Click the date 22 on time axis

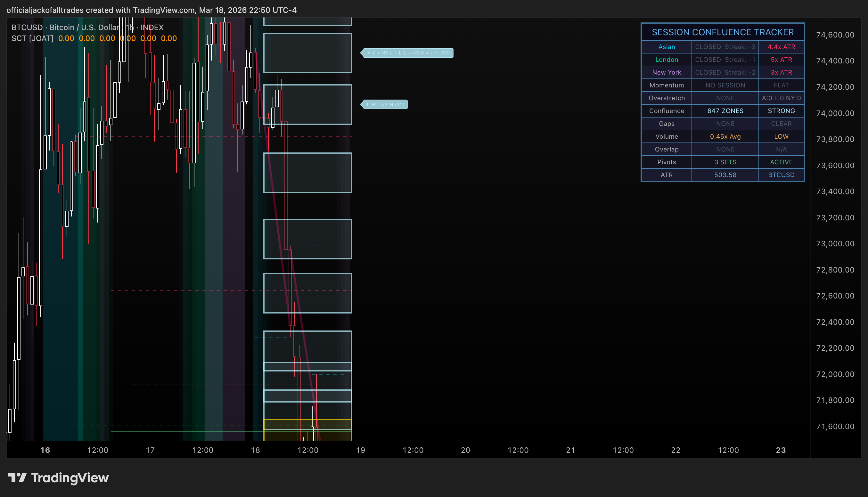[x=676, y=450]
